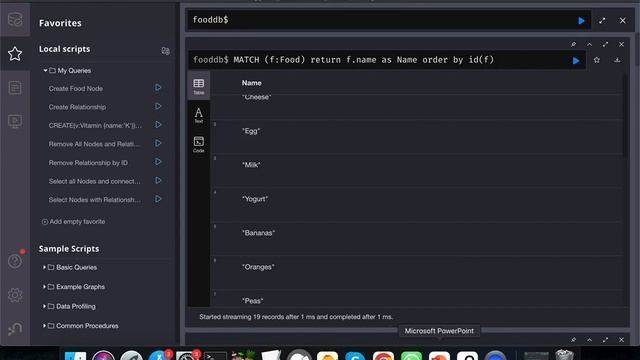Open the Guides play sidebar icon
The height and width of the screenshot is (360, 640).
[x=15, y=121]
